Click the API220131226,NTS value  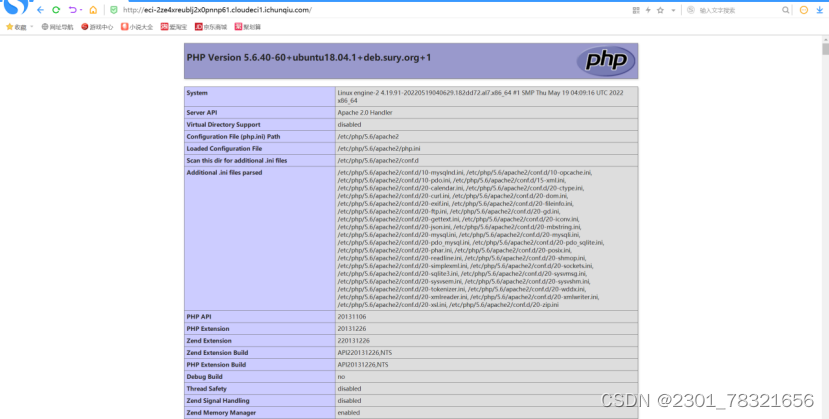point(365,353)
